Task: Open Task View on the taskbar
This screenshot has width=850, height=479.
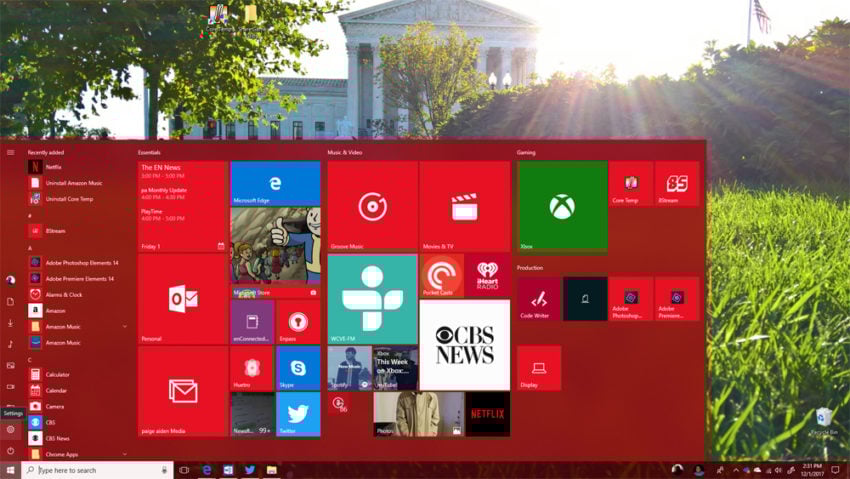Action: (184, 470)
